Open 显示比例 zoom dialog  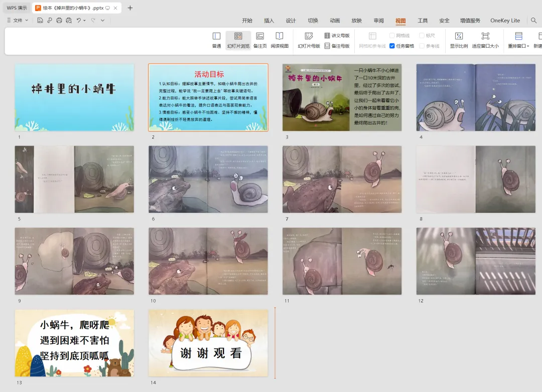click(459, 40)
